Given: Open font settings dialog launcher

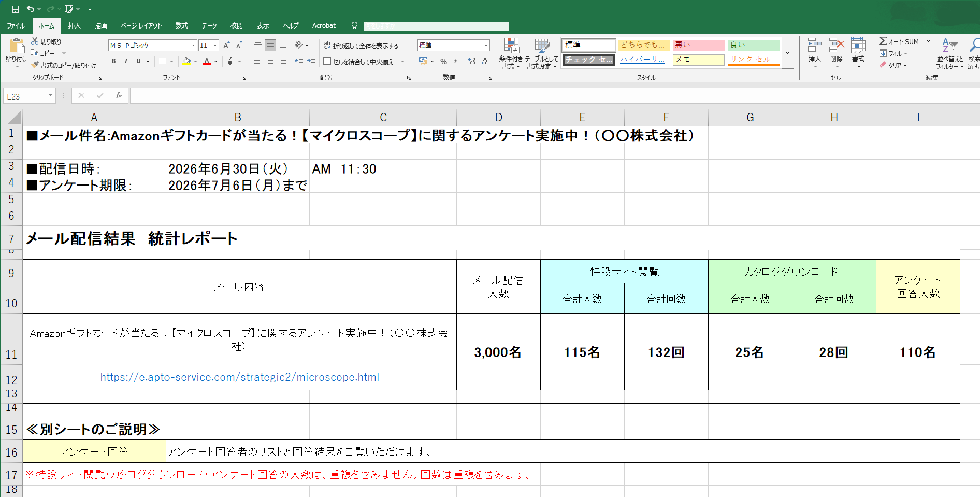Looking at the screenshot, I should coord(244,78).
